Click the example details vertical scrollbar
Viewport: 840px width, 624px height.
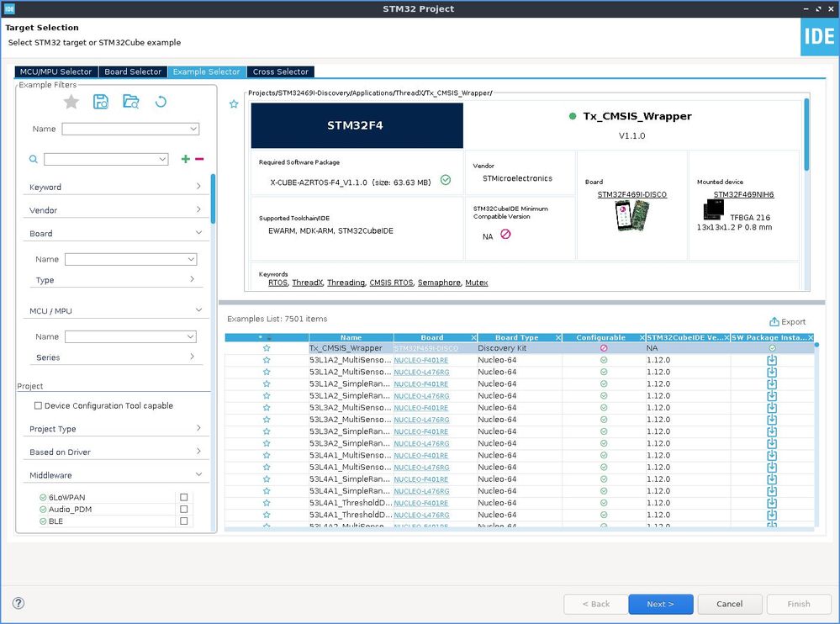[x=806, y=135]
